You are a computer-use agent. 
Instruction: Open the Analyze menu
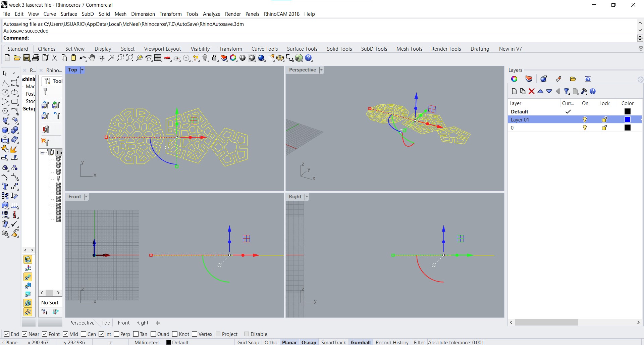pyautogui.click(x=211, y=14)
